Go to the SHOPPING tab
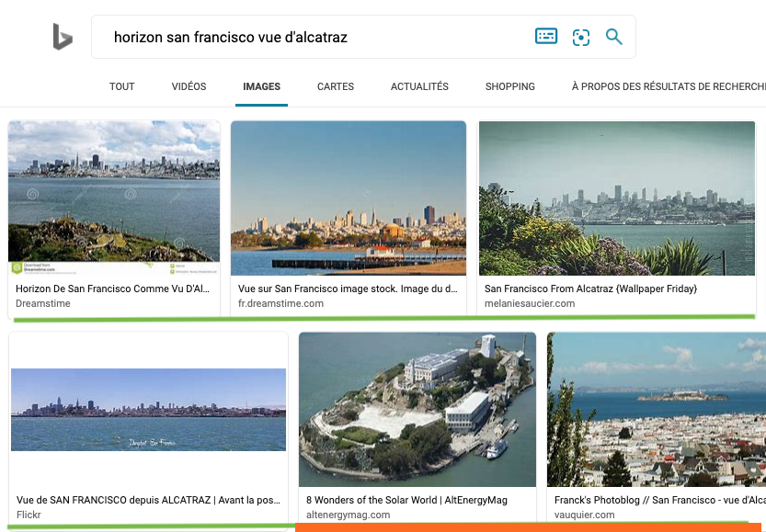 [510, 86]
